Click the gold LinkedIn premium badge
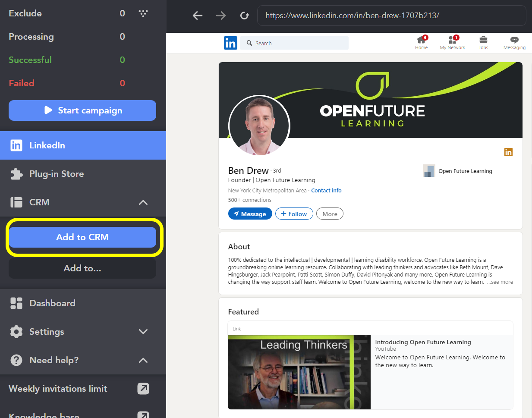The width and height of the screenshot is (532, 418). click(508, 152)
